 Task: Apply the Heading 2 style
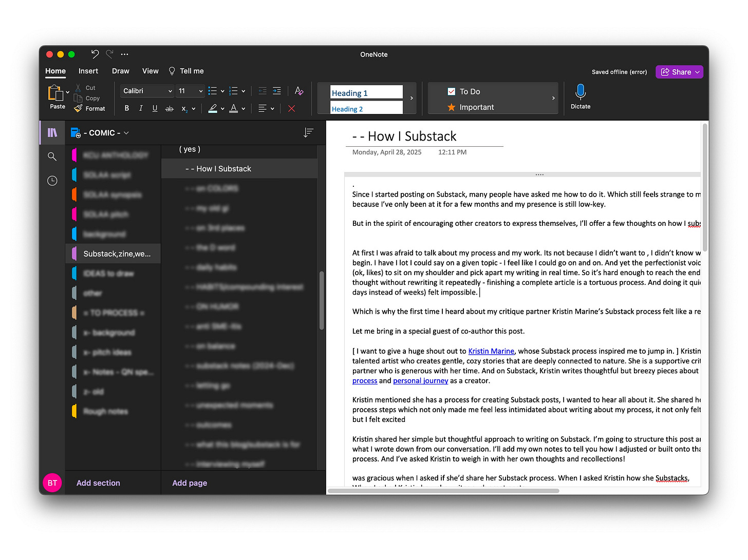(x=366, y=108)
